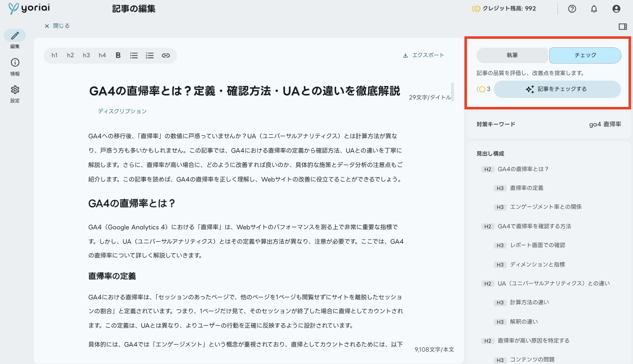Screen dimensions: 633x364
Task: Click the article title text field
Action: (244, 91)
